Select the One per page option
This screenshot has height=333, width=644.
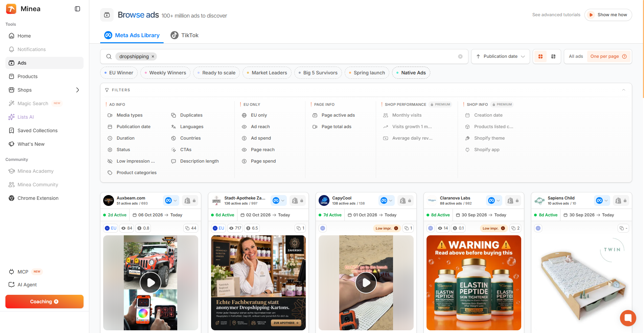pyautogui.click(x=608, y=56)
